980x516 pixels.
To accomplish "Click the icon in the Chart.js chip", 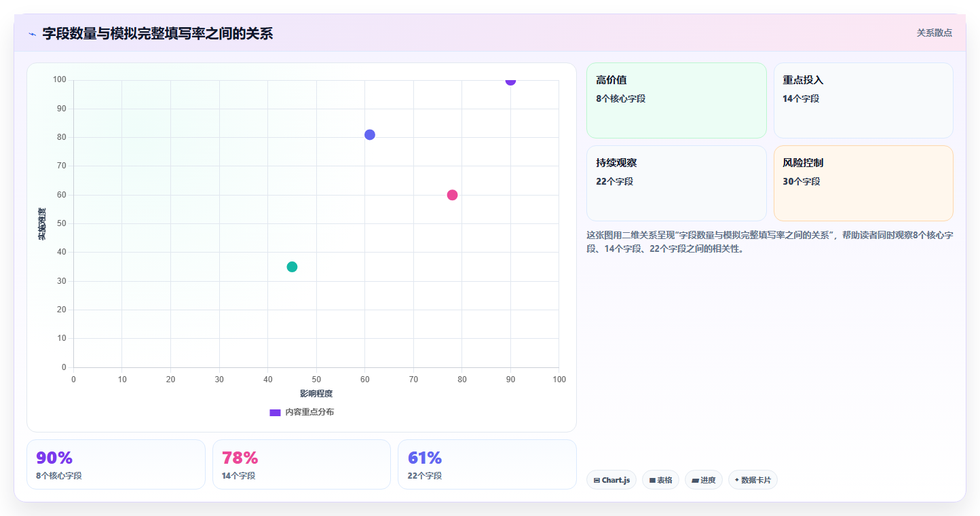I will pyautogui.click(x=597, y=480).
